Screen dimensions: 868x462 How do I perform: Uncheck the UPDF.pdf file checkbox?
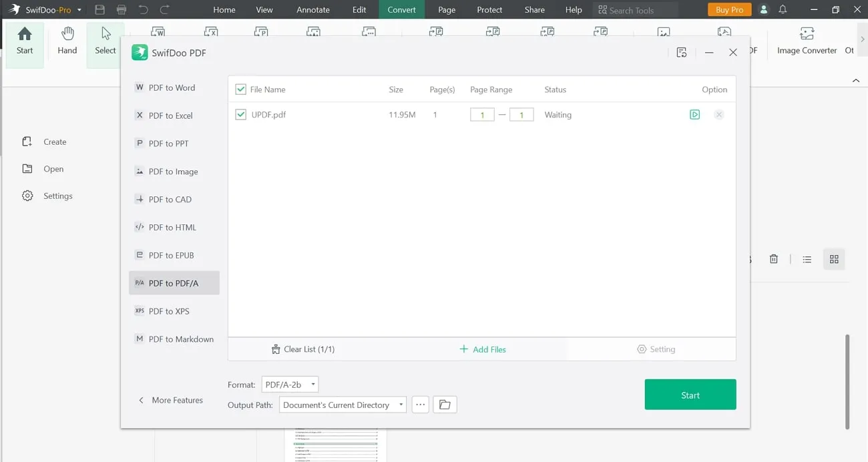click(241, 115)
